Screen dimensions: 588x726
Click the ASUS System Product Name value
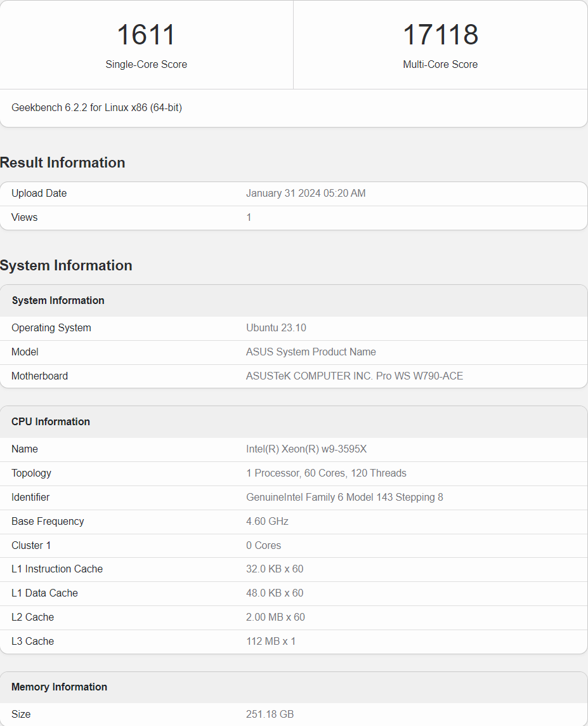tap(311, 352)
